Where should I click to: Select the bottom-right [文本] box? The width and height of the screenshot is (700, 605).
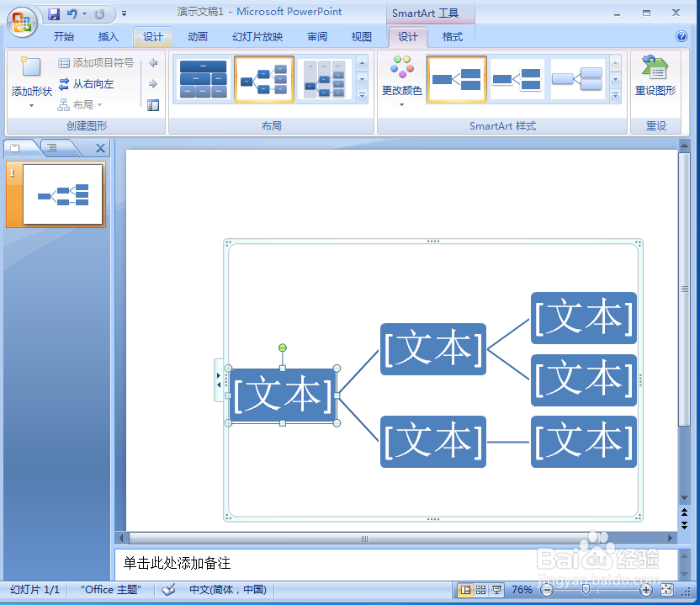click(x=584, y=442)
